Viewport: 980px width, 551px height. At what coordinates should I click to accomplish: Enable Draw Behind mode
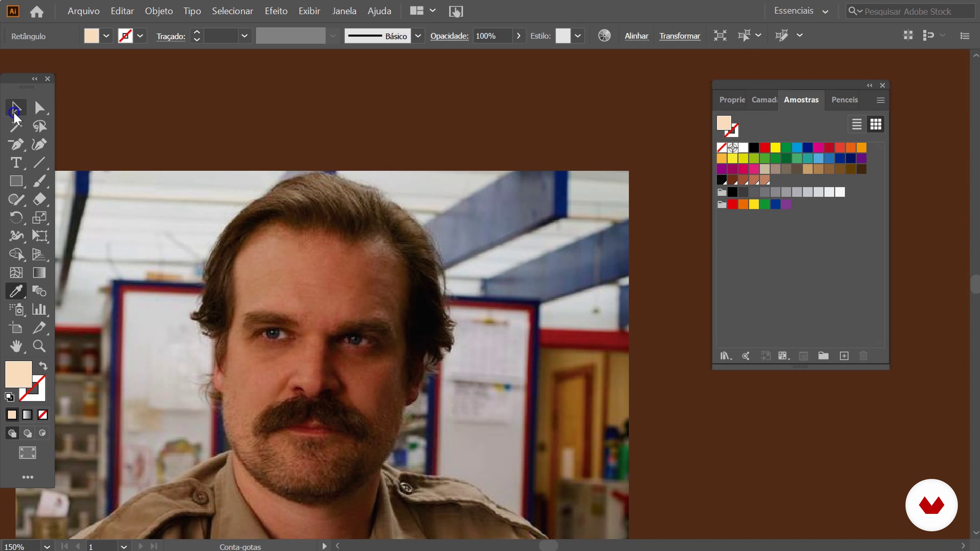point(27,433)
